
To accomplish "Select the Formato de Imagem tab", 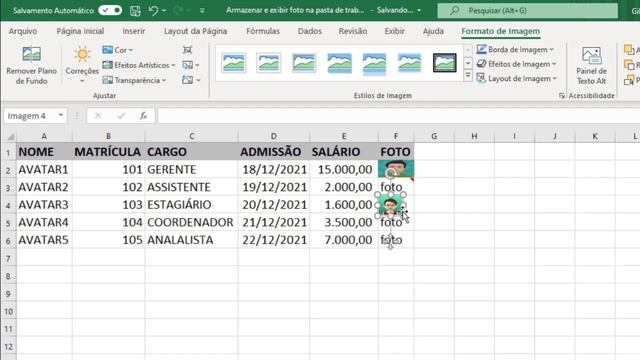I will (500, 31).
